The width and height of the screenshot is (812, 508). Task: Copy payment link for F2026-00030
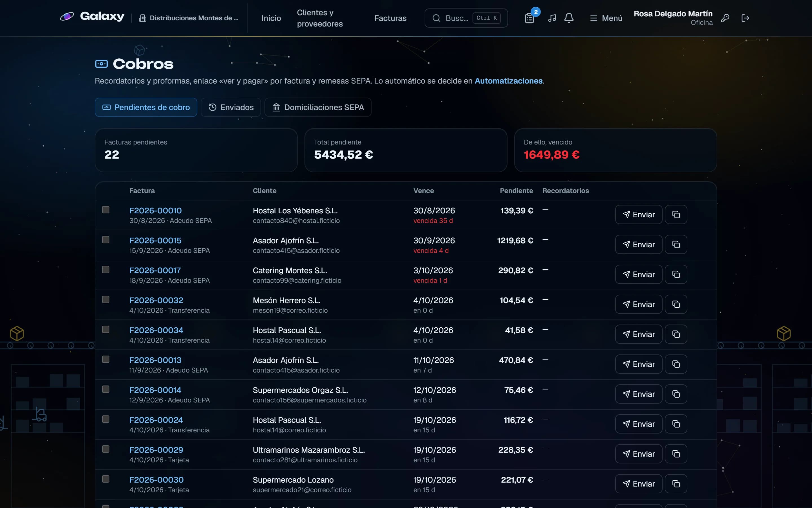(676, 483)
